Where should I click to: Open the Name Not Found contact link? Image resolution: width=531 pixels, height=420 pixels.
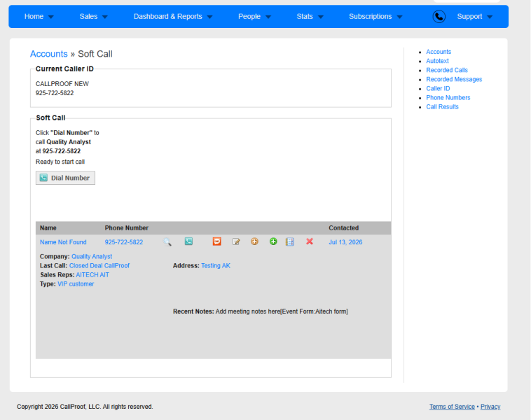pyautogui.click(x=63, y=242)
